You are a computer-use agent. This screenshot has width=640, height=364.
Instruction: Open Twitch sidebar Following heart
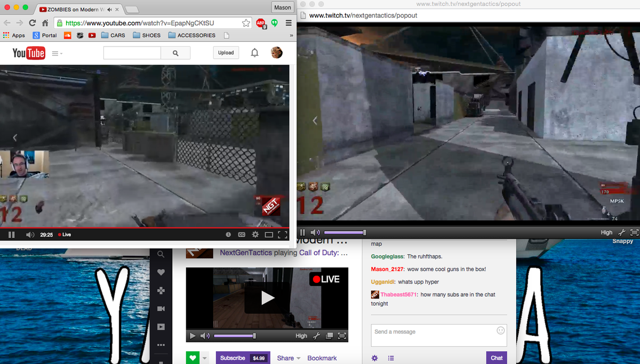coord(161,272)
